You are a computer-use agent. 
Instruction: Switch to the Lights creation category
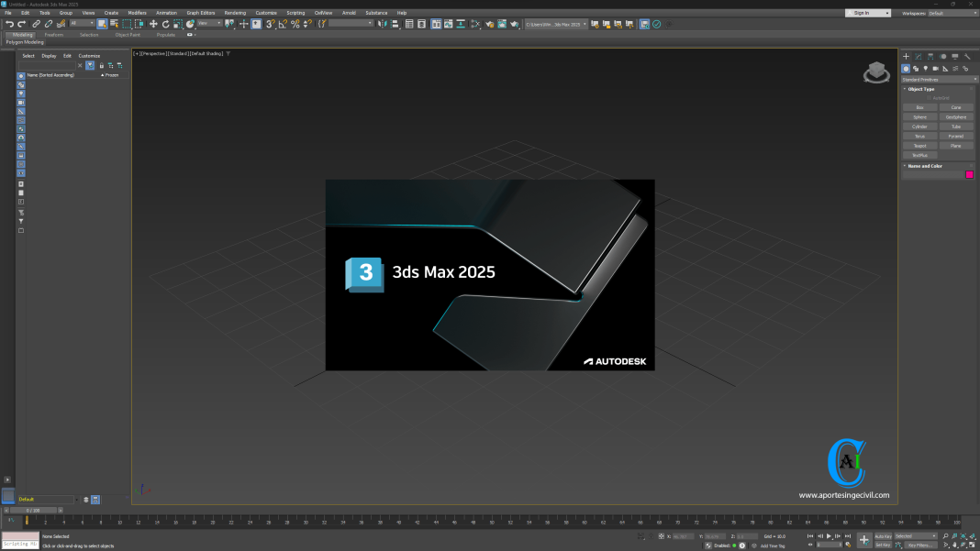click(x=925, y=69)
